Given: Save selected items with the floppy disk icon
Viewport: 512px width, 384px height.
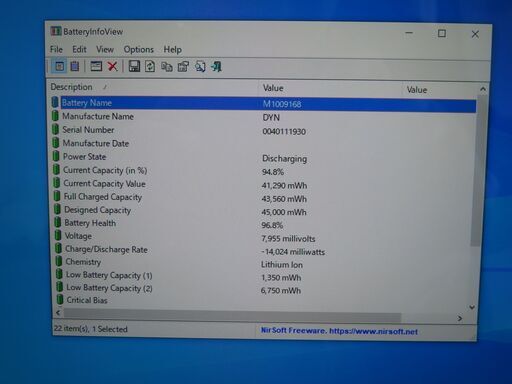Looking at the screenshot, I should coord(134,66).
